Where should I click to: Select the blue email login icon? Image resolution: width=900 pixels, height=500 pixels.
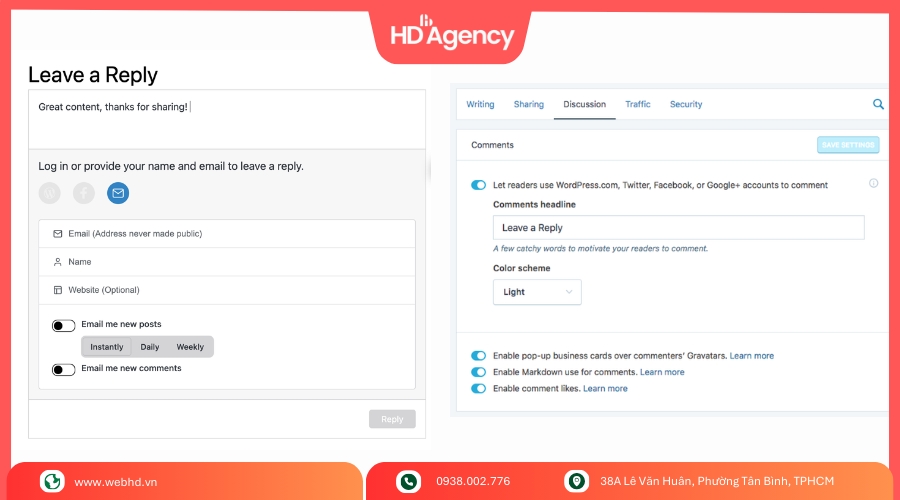coord(118,193)
